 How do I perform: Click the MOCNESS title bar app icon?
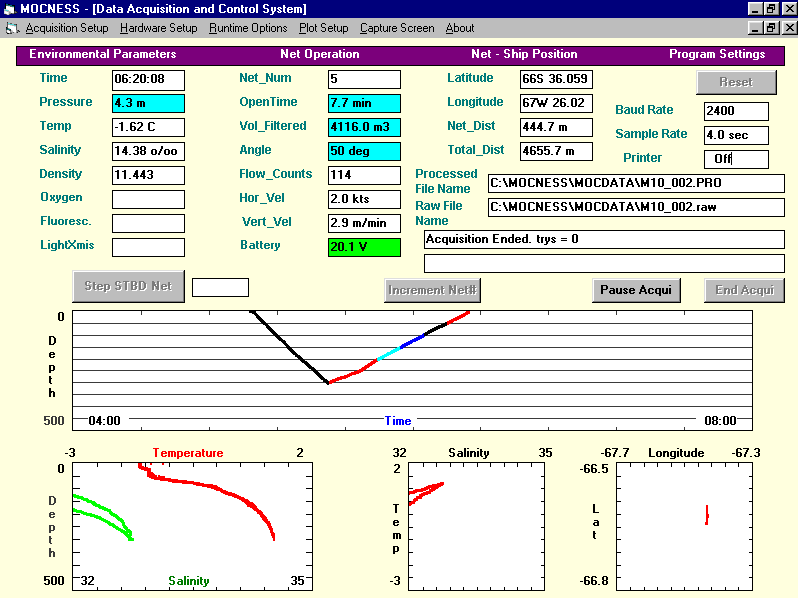click(9, 9)
